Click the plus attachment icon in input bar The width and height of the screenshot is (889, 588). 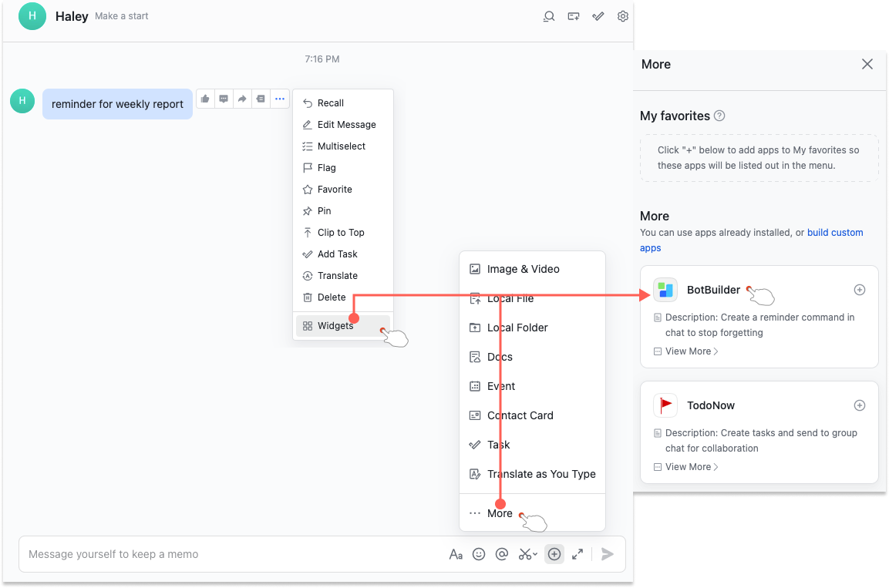[x=554, y=553]
